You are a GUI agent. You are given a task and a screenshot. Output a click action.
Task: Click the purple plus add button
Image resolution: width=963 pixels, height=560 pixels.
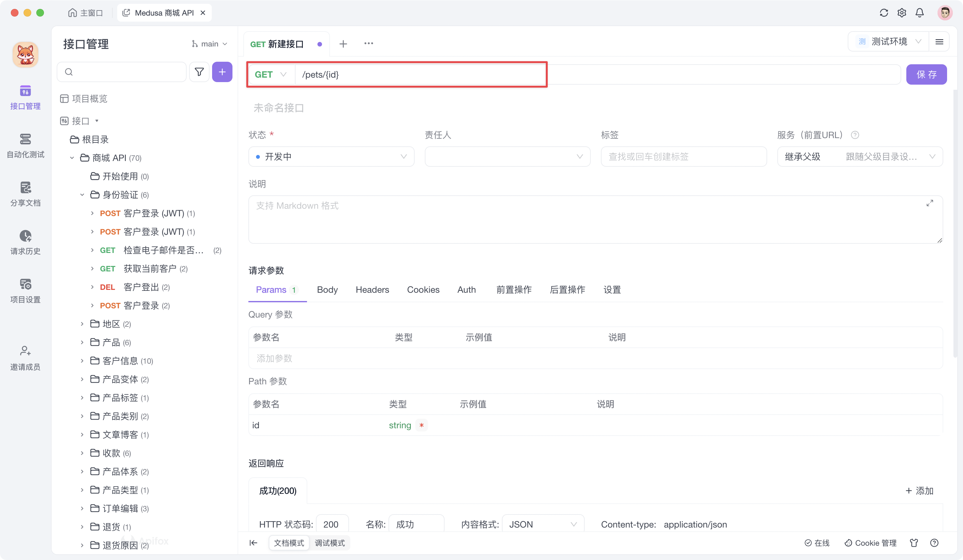coord(222,72)
